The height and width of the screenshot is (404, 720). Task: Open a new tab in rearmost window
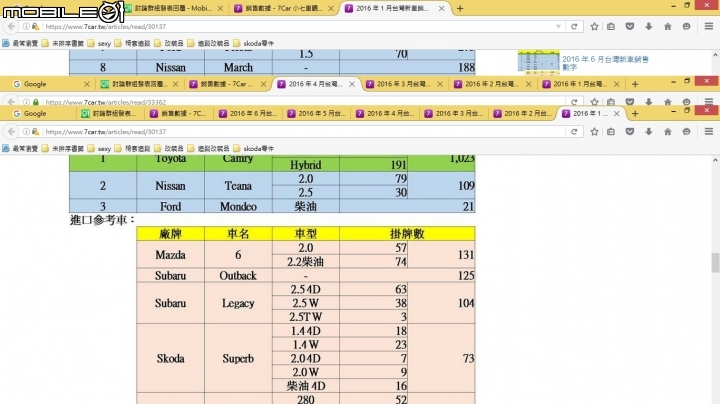coord(460,8)
